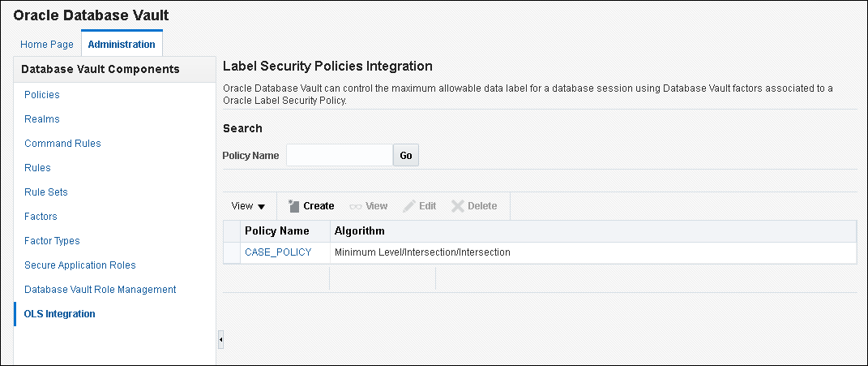
Task: Focus the Policy Name search field
Action: 339,155
